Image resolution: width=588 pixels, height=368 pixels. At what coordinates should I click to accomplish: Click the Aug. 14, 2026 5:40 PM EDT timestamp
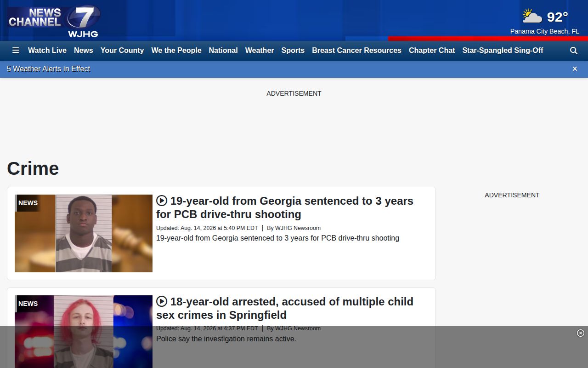point(207,228)
